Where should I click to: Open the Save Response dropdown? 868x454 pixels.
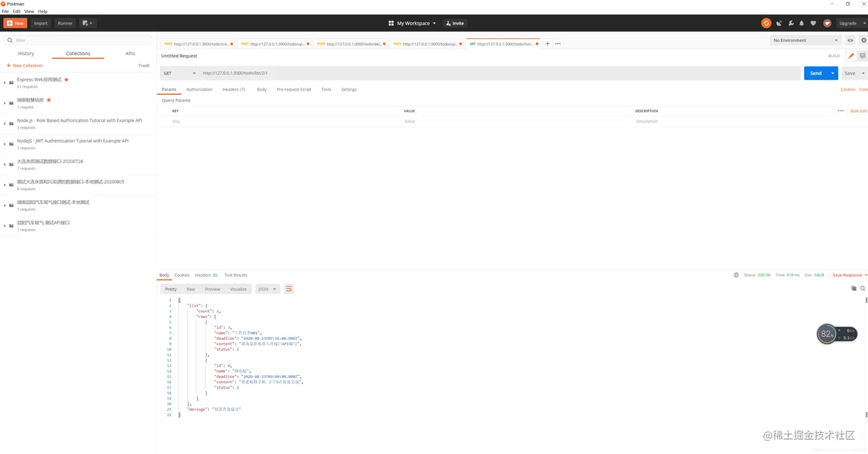click(850, 275)
